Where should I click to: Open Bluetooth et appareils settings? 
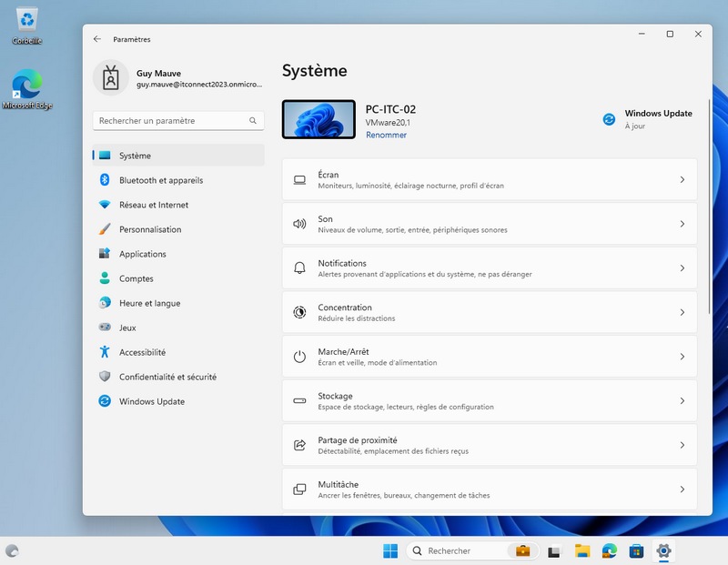161,180
